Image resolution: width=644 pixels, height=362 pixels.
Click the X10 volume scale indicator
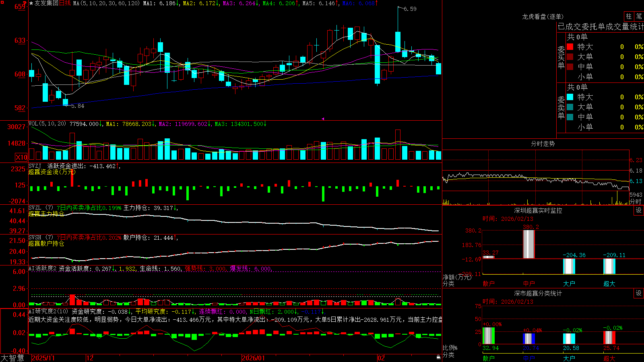(x=21, y=157)
